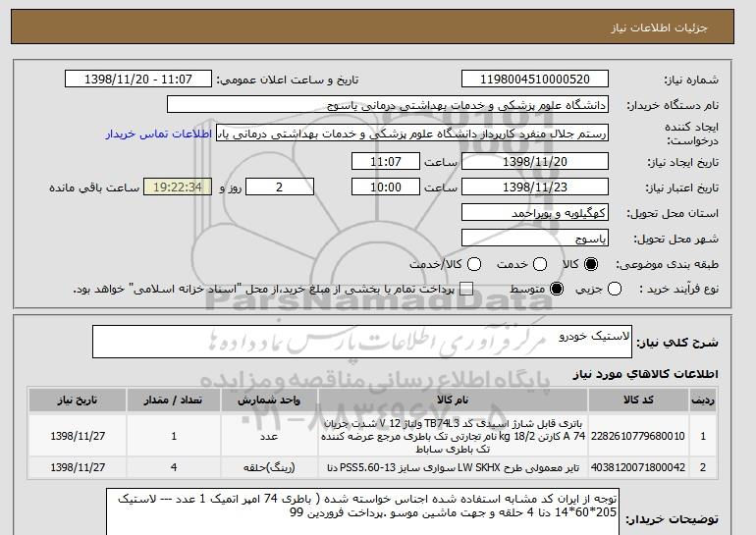
Task: Click the کد کالا column header
Action: pyautogui.click(x=638, y=401)
